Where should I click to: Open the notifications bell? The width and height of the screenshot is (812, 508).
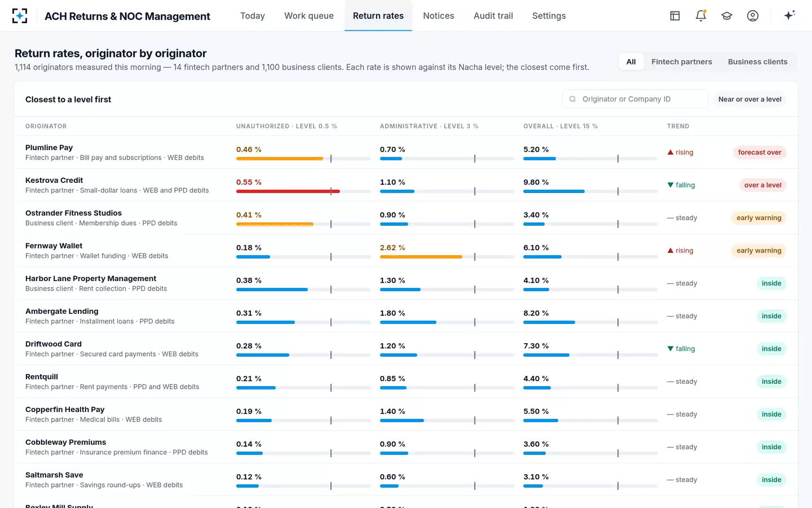click(701, 16)
